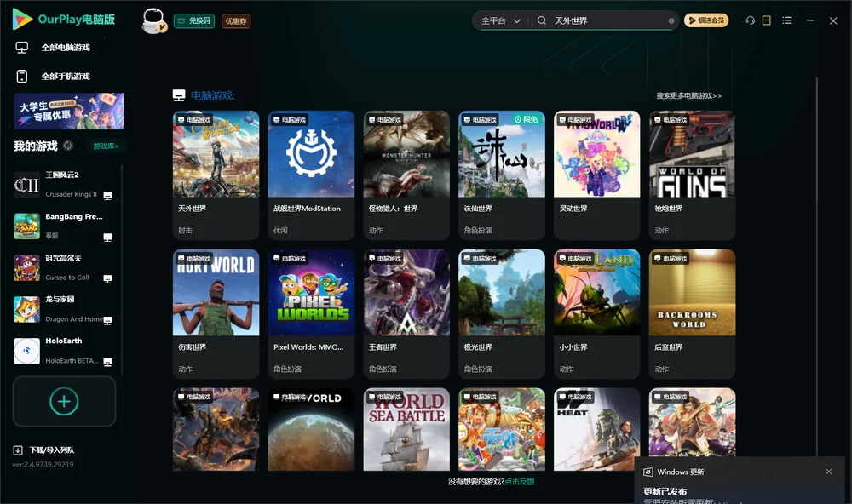This screenshot has width=852, height=504.
Task: Click the PC icon on Dragon And Home row
Action: (107, 320)
